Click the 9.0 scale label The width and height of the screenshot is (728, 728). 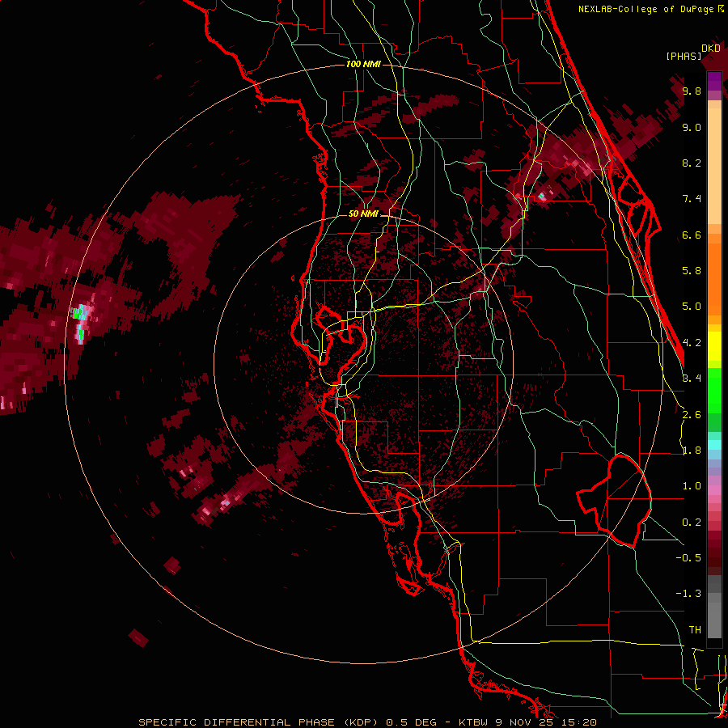tap(692, 127)
